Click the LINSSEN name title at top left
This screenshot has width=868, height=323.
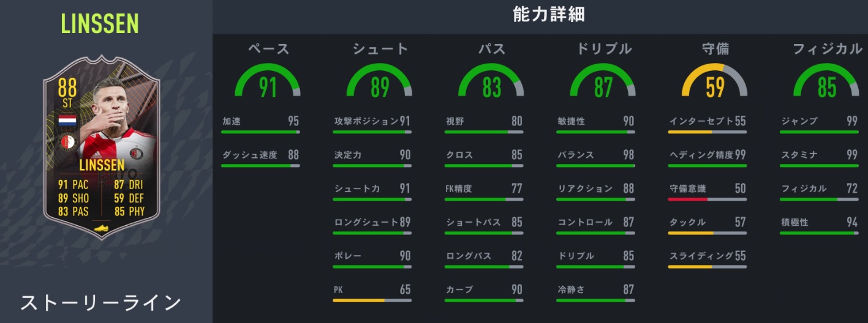(100, 23)
